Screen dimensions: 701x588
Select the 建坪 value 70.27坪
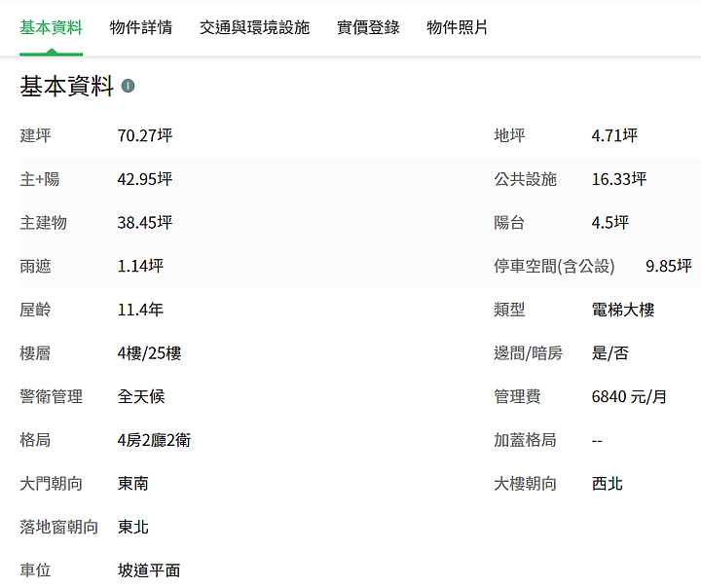[x=145, y=135]
